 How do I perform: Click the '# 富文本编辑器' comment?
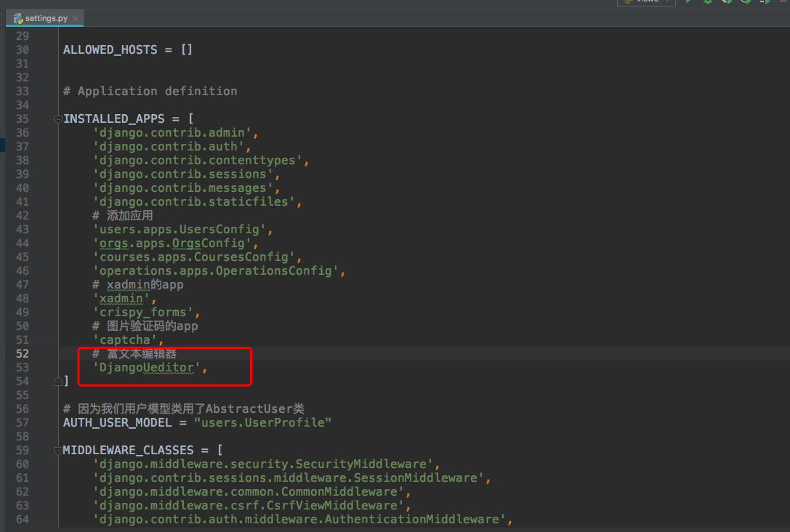tap(134, 354)
